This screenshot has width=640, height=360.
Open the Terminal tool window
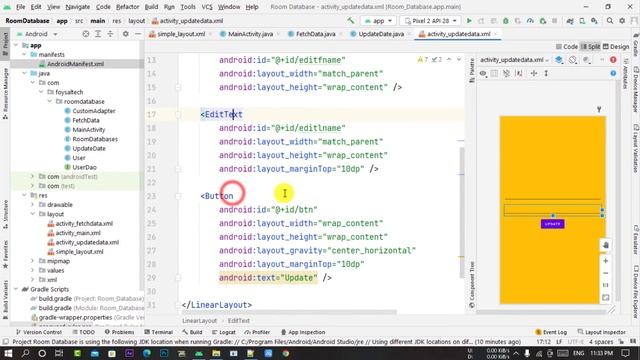pyautogui.click(x=158, y=332)
